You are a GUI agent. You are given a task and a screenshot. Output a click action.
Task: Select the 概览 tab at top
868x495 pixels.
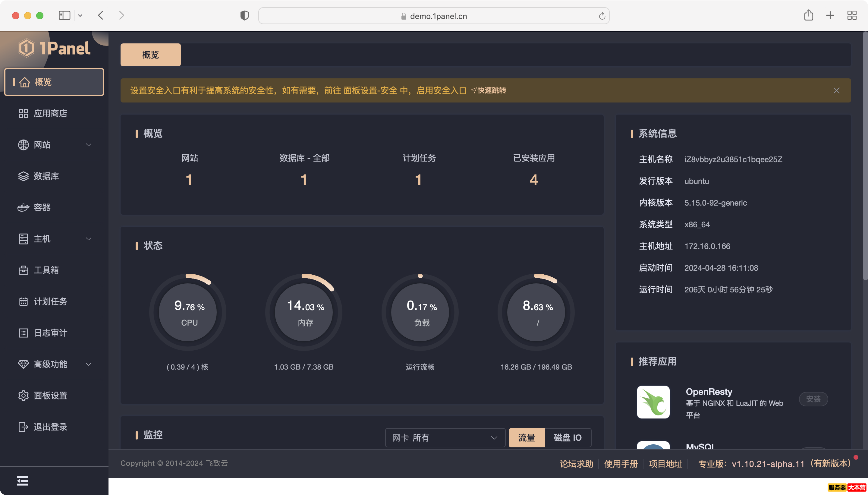(150, 55)
